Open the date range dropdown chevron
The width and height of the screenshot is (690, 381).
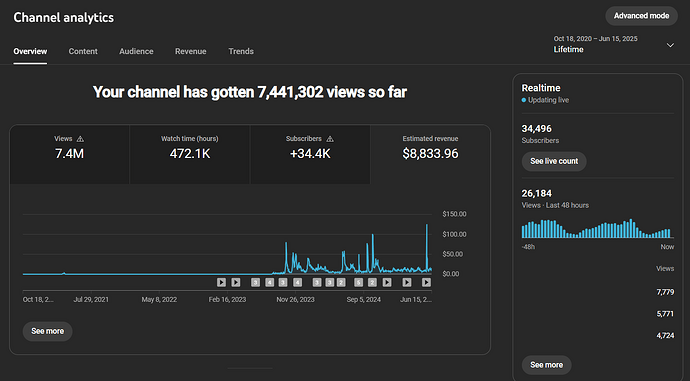[670, 45]
